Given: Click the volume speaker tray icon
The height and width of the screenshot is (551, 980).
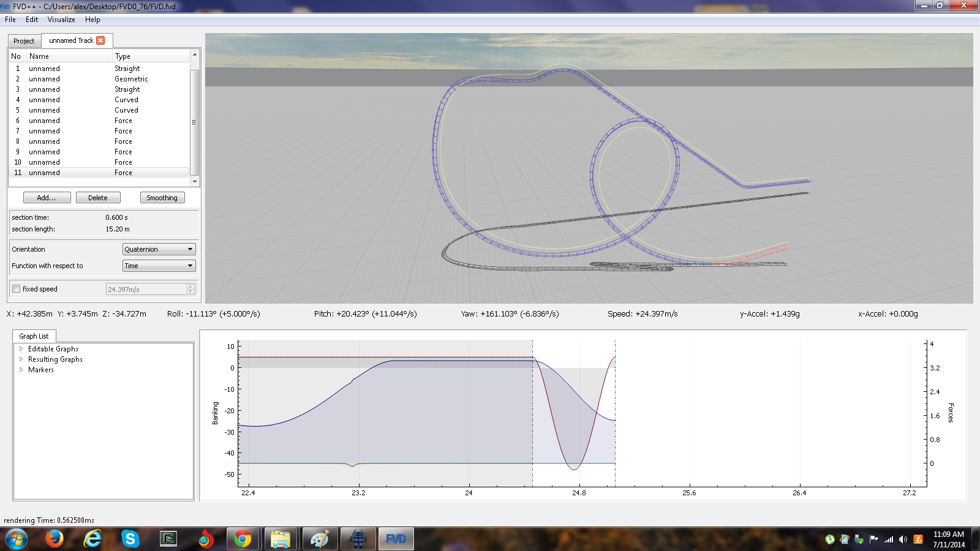Looking at the screenshot, I should click(x=903, y=539).
